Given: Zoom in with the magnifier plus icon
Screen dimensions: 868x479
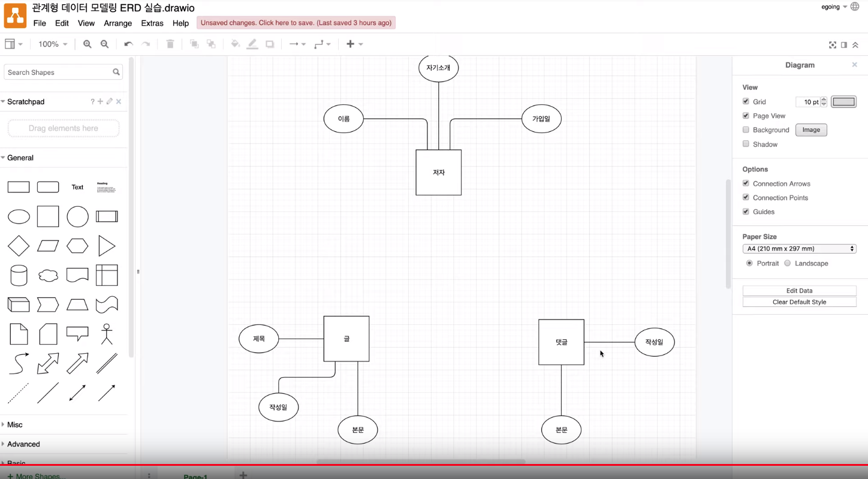Looking at the screenshot, I should [x=88, y=44].
